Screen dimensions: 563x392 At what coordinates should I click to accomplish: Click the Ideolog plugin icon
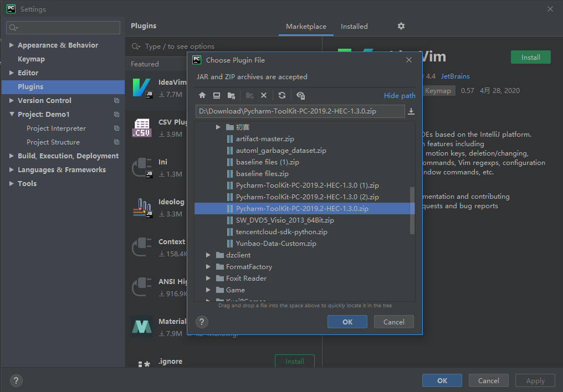pyautogui.click(x=142, y=208)
